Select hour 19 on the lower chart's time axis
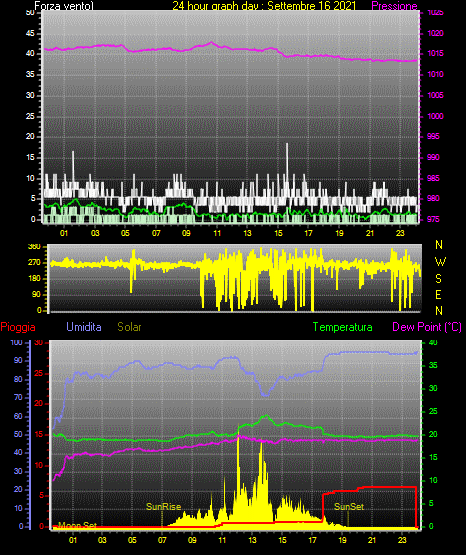The image size is (466, 555). tap(342, 540)
